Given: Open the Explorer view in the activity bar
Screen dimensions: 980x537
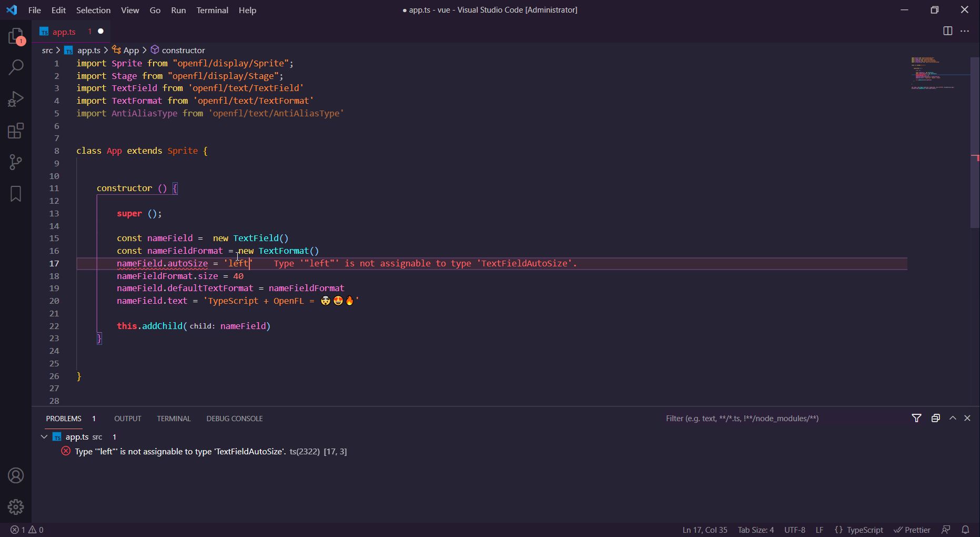Looking at the screenshot, I should (16, 36).
